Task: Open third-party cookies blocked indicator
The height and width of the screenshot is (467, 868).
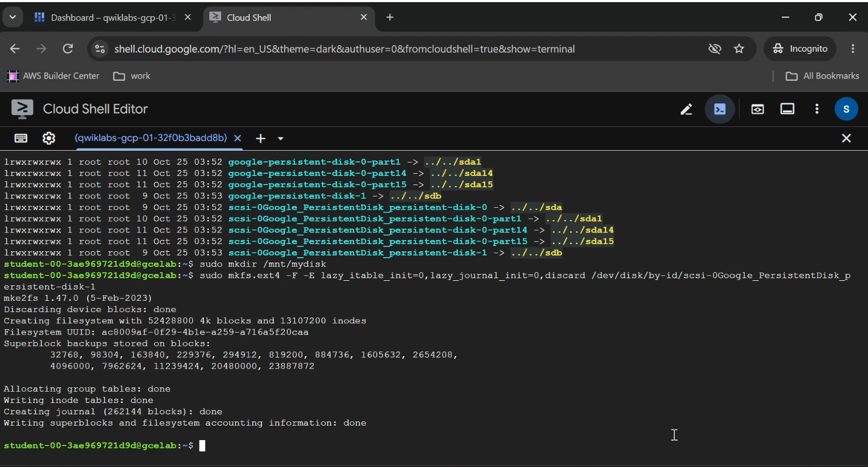Action: point(715,49)
